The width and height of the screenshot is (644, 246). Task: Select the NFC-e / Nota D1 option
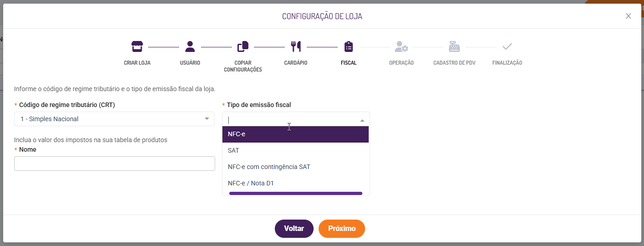click(x=295, y=183)
